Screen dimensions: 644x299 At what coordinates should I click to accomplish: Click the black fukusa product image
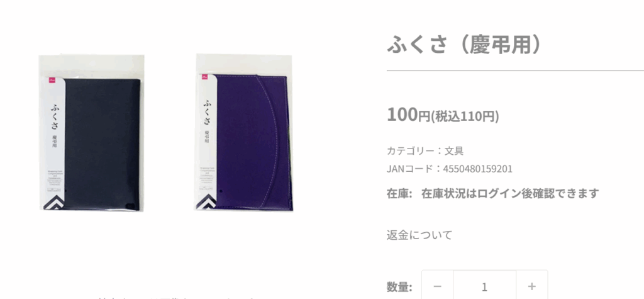coord(91,133)
